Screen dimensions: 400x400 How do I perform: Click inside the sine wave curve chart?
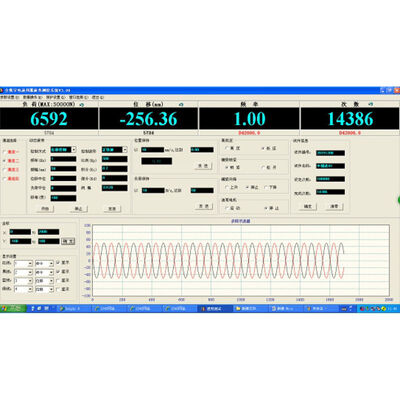click(241, 260)
